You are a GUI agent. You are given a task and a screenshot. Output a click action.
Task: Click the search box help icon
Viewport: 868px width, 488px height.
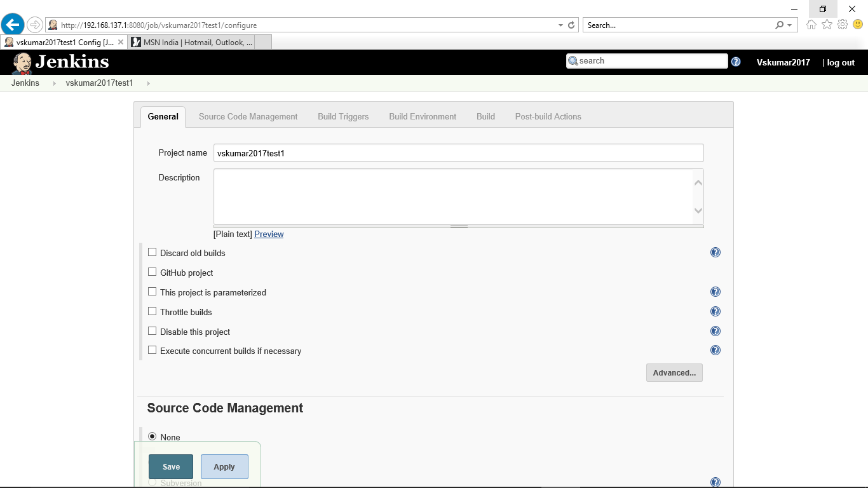coord(736,62)
